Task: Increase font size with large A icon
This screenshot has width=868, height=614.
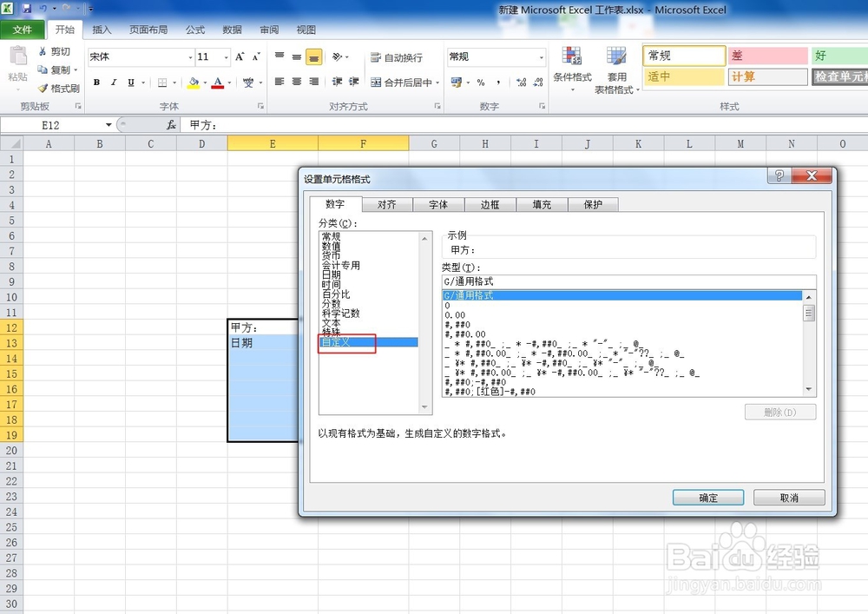Action: (240, 56)
